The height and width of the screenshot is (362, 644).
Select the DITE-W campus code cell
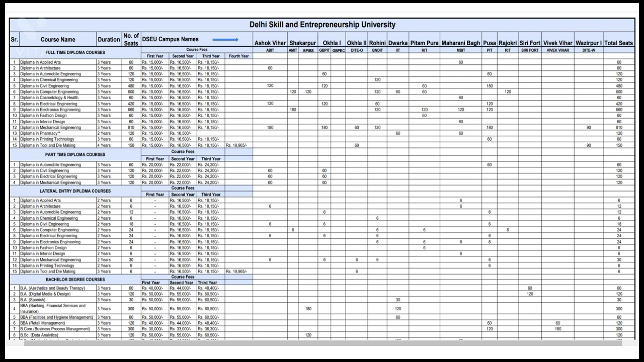point(589,50)
